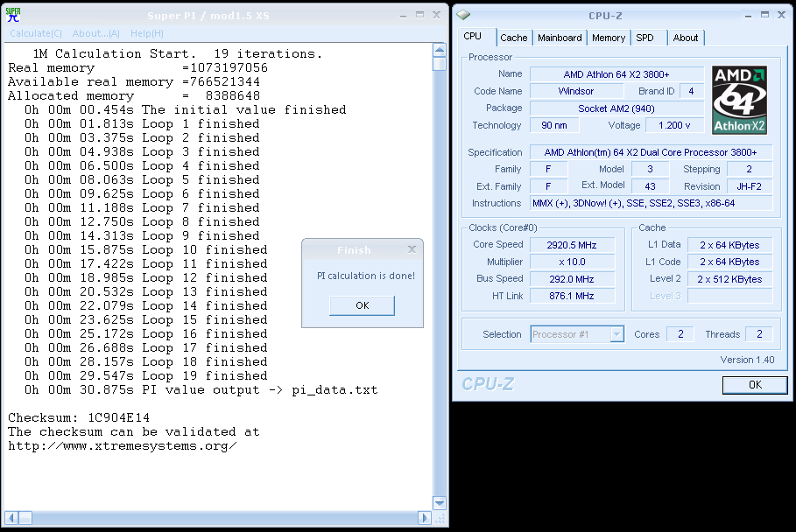This screenshot has height=532, width=796.
Task: Open the Help(H) menu in Super PI
Action: [147, 33]
